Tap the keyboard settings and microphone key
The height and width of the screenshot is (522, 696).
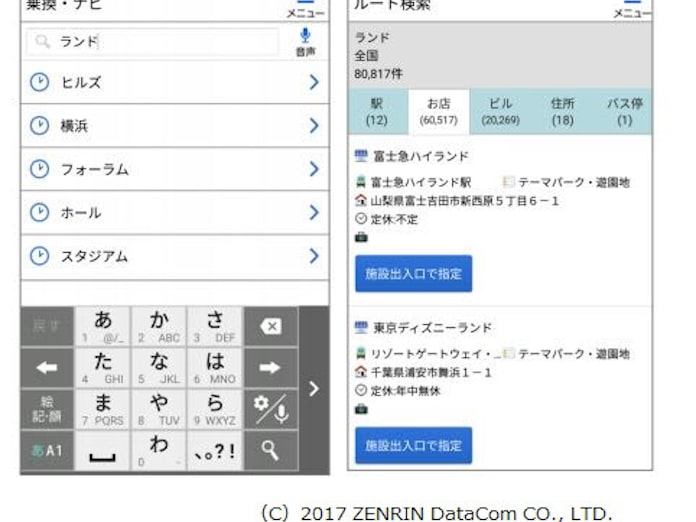pyautogui.click(x=271, y=409)
